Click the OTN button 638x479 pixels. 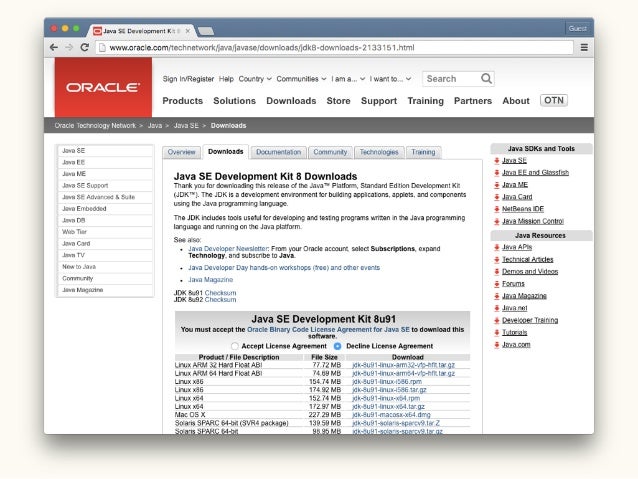554,101
